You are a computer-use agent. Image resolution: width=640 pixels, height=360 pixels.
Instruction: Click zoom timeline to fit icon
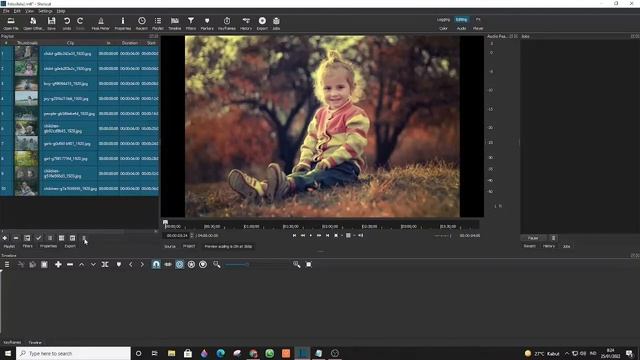[309, 264]
